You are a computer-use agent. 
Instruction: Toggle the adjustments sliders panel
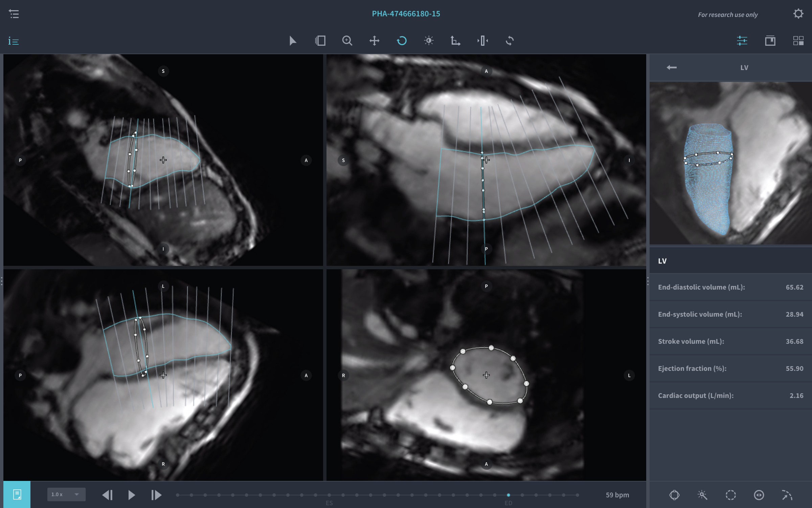[x=742, y=41]
